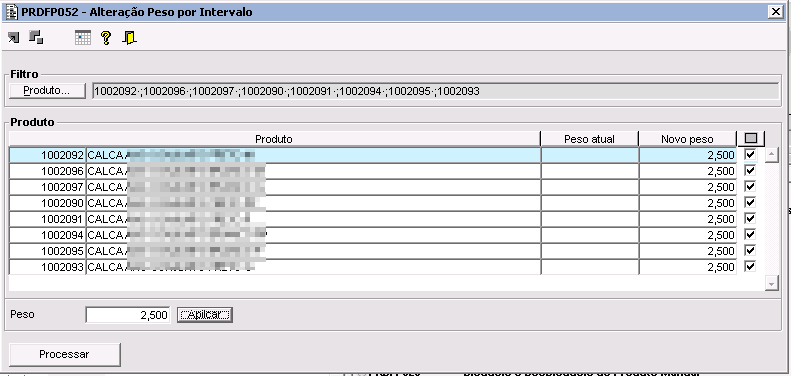Click Novo peso 2,500 for 1002091
Viewport: 791px width, 376px height.
click(x=688, y=219)
